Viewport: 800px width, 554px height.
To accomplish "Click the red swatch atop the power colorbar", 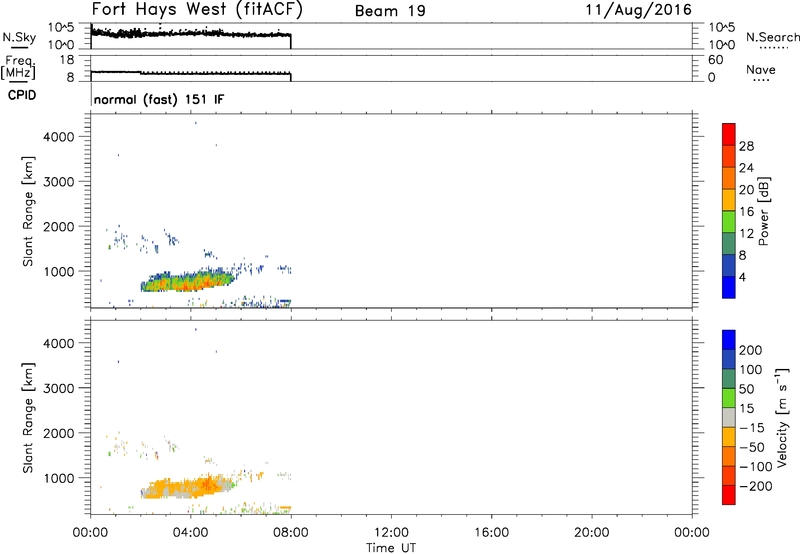I will 729,134.
